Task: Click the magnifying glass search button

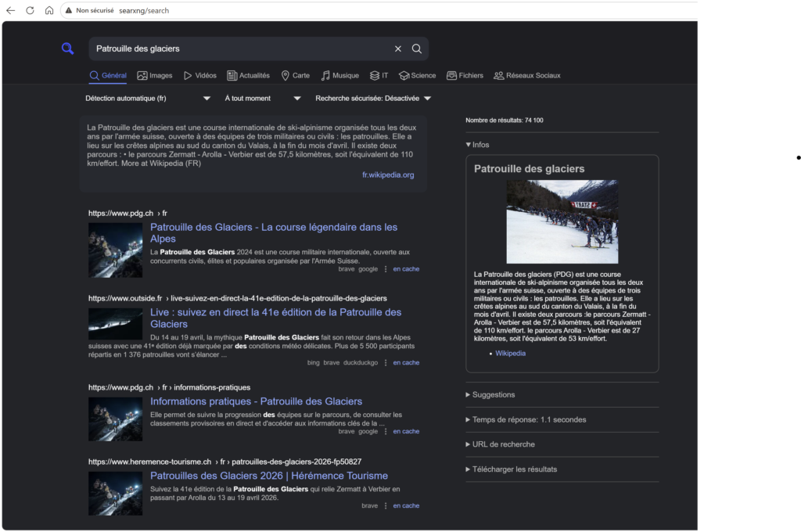Action: tap(417, 49)
